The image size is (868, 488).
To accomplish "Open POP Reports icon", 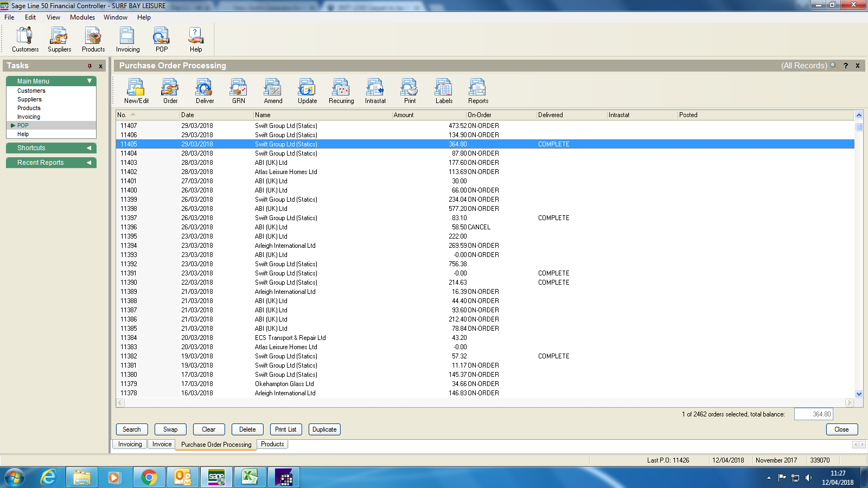I will point(478,91).
